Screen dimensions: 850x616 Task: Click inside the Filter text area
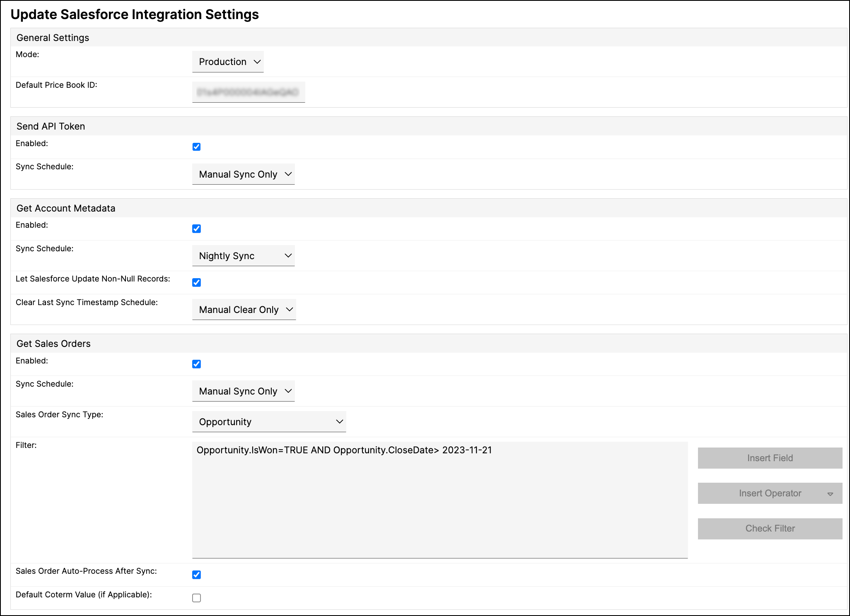(x=440, y=500)
